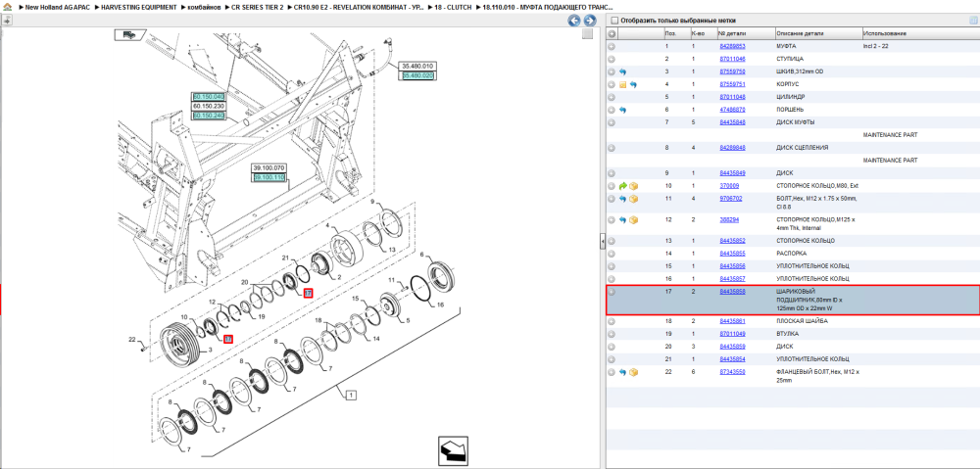This screenshot has height=469, width=980.
Task: Select 'ПЛОСКАЯ ШАЙБА' description text
Action: 802,321
